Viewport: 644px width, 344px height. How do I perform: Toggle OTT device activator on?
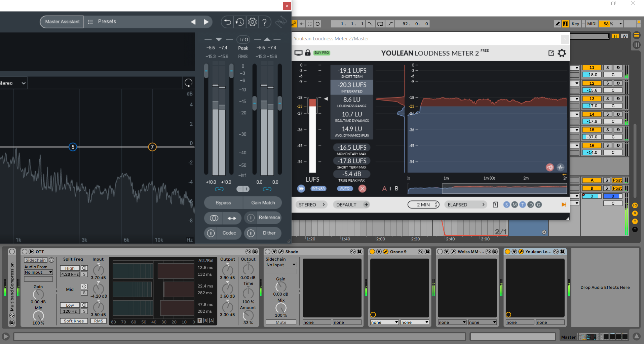point(25,252)
